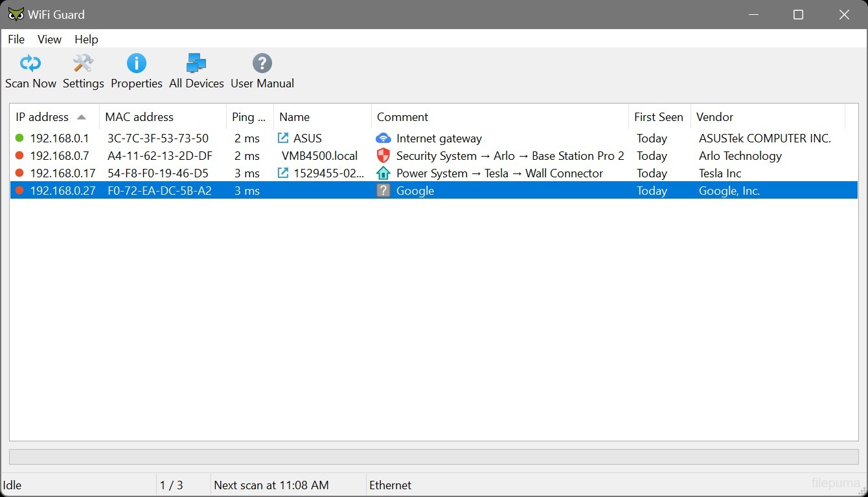Viewport: 868px width, 497px height.
Task: Click the house icon for Tesla Wall Connector
Action: click(383, 173)
